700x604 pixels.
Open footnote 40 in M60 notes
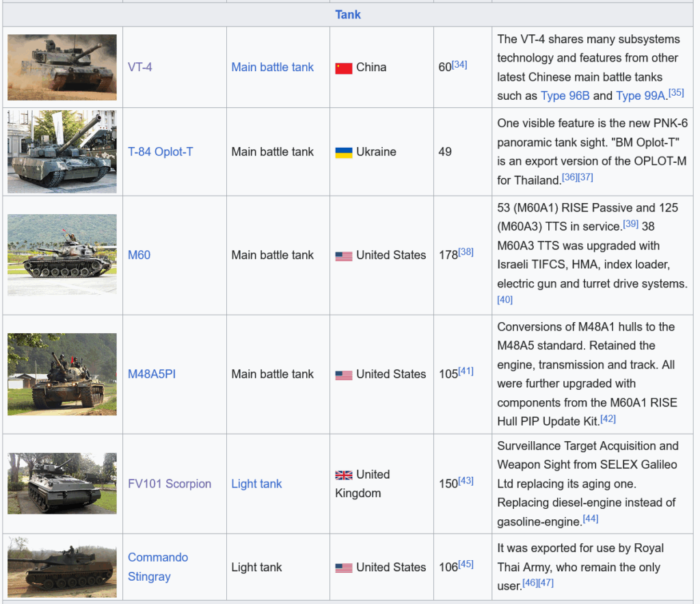tap(505, 300)
